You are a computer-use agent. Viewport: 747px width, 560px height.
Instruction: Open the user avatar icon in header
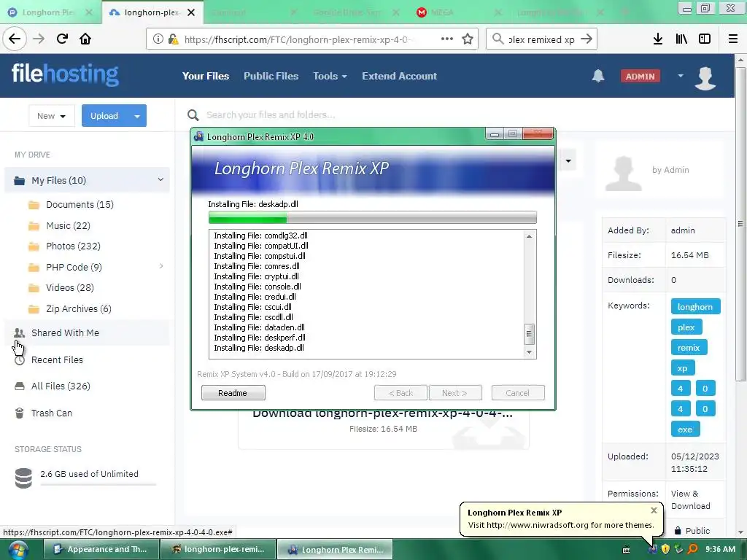click(x=705, y=77)
